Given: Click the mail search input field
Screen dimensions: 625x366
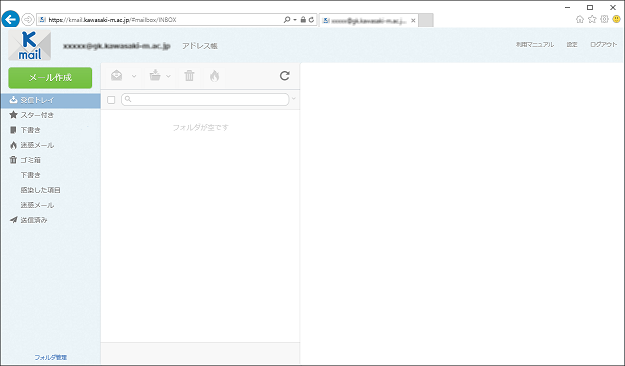Looking at the screenshot, I should pos(205,99).
